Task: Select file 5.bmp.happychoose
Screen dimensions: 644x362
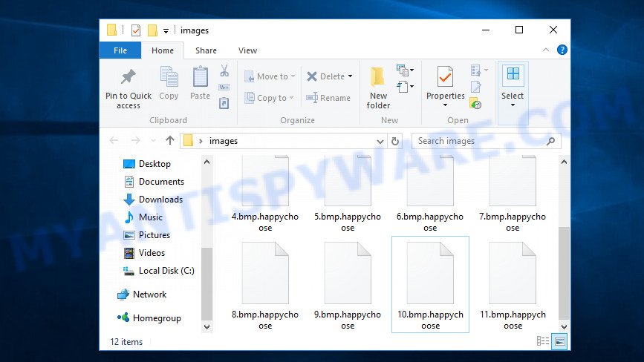Action: tap(348, 194)
